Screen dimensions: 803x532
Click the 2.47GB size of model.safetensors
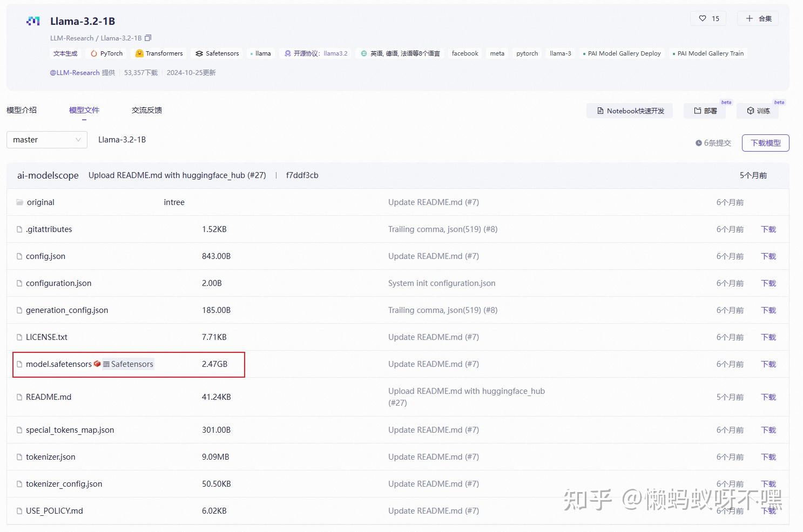tap(215, 364)
